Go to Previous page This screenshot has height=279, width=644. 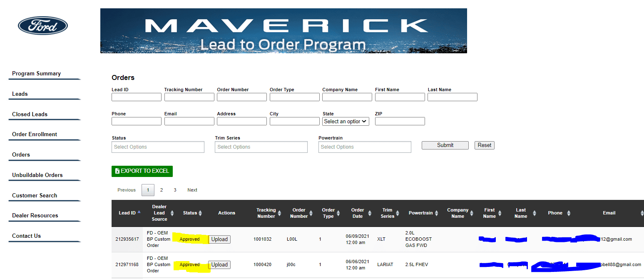127,190
